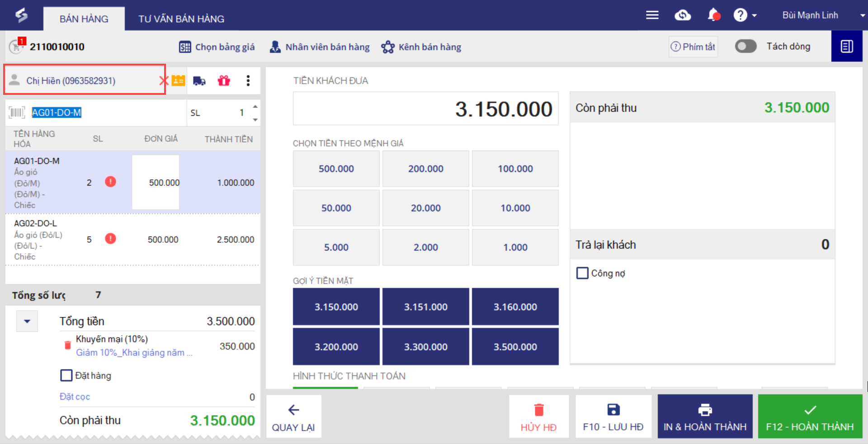This screenshot has height=444, width=868.
Task: Click the delivery truck icon
Action: 199,81
